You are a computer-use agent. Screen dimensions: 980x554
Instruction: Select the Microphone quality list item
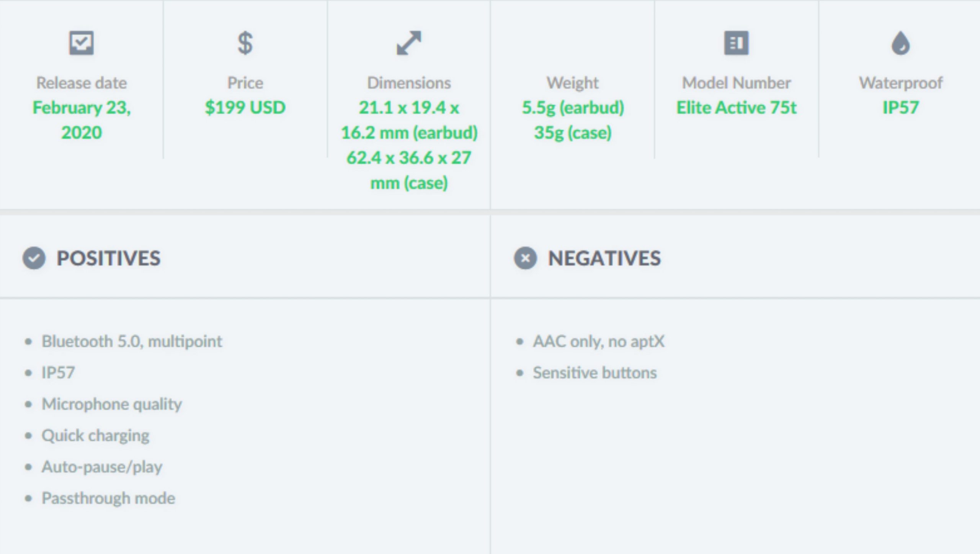(x=112, y=404)
